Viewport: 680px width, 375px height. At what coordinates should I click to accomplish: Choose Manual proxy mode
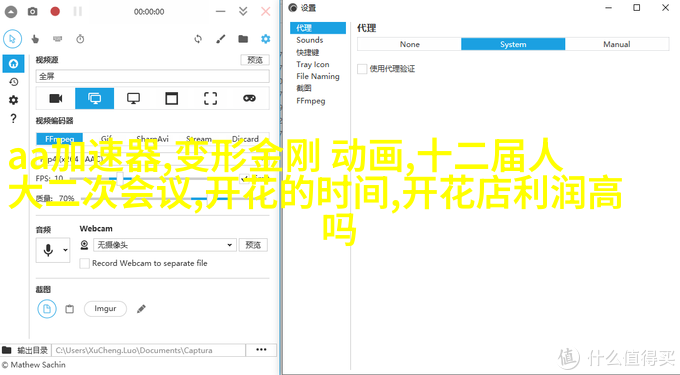pyautogui.click(x=617, y=44)
